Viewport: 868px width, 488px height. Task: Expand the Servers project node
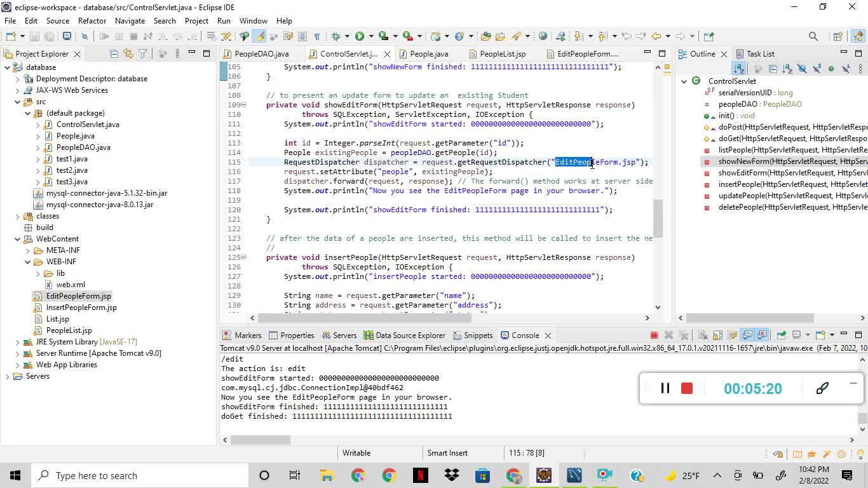point(8,376)
